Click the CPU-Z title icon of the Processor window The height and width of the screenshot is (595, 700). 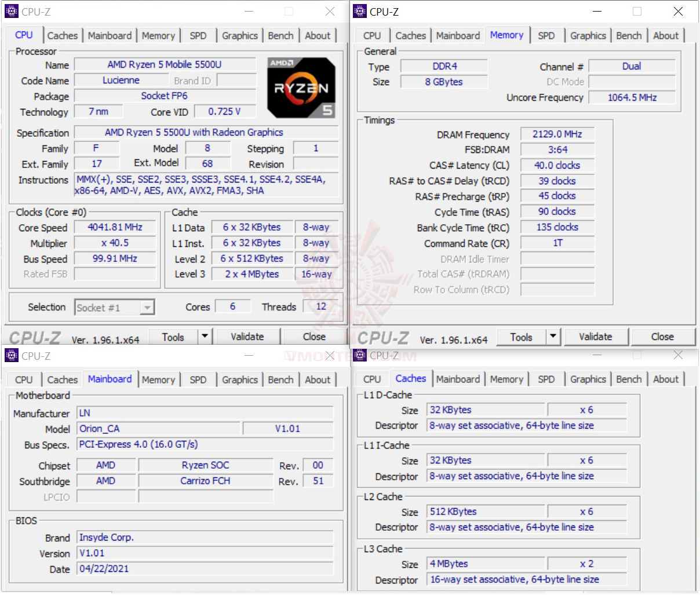point(12,11)
